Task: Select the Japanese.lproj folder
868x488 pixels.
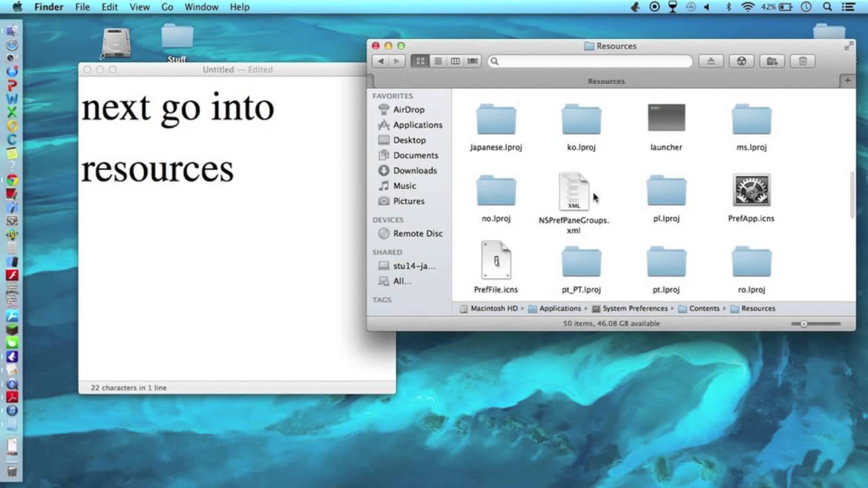Action: point(496,127)
